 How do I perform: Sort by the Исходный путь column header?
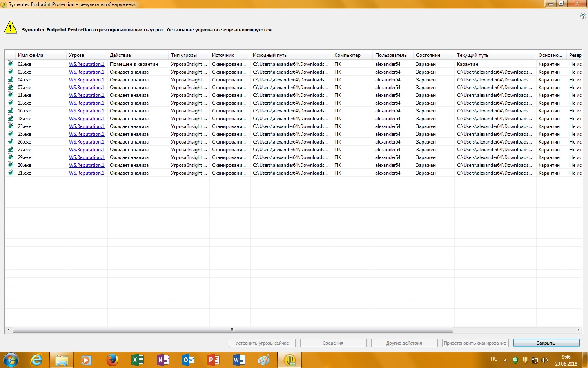tap(291, 55)
